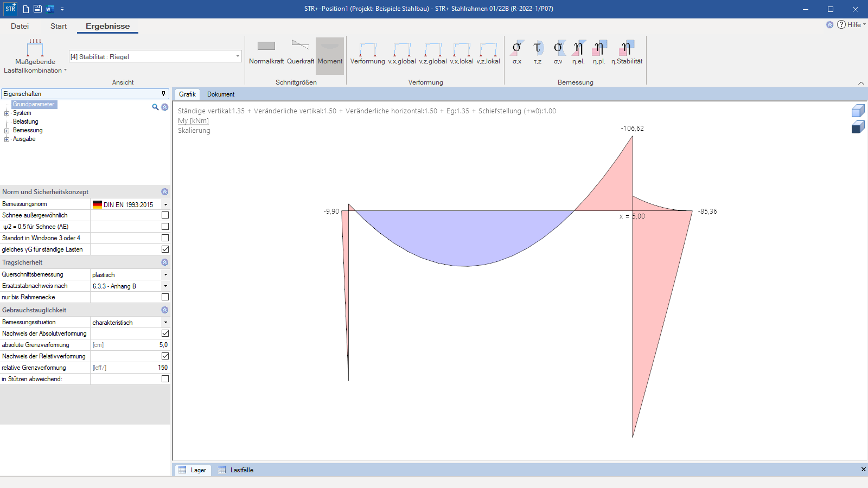Toggle in Stützen abweichend checkbox
868x488 pixels.
click(165, 379)
